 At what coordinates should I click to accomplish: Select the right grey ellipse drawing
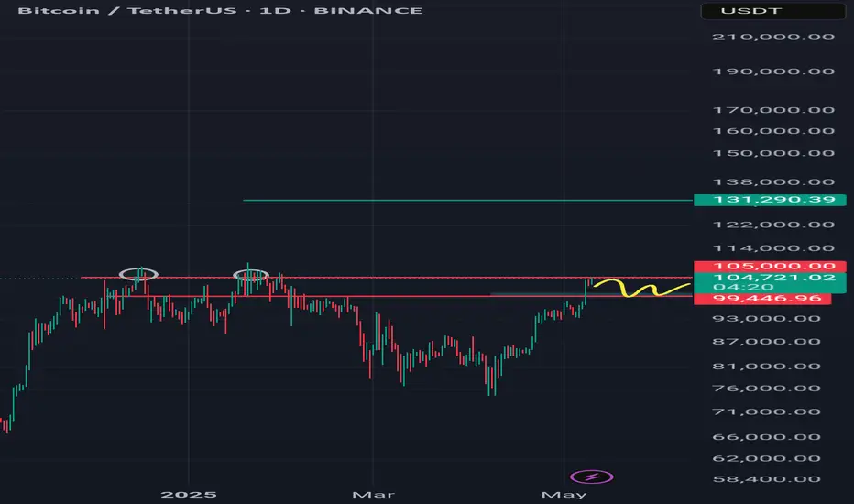(251, 275)
